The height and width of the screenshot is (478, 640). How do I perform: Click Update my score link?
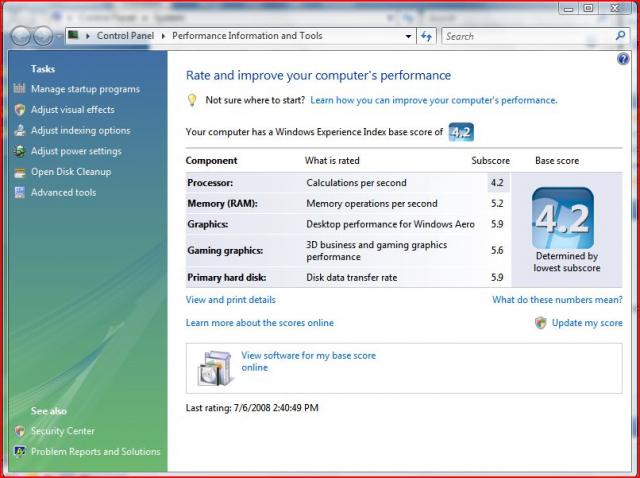point(587,322)
